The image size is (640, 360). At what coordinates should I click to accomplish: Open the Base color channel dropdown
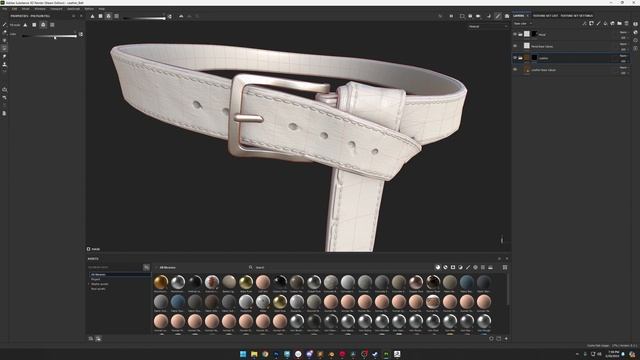[x=523, y=24]
